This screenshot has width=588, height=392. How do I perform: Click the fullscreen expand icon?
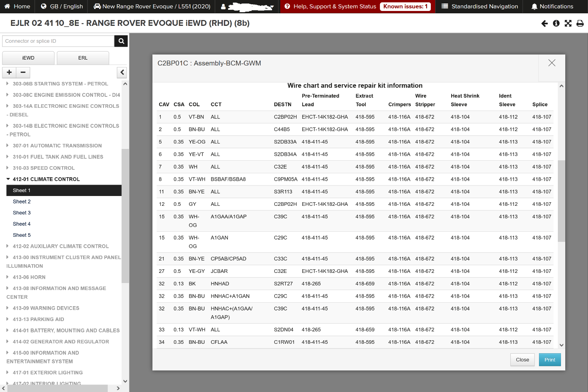pos(568,24)
